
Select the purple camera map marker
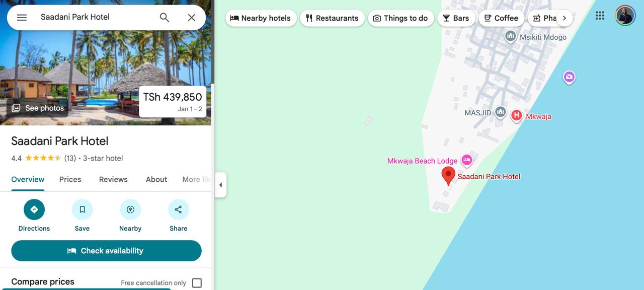[x=569, y=77]
